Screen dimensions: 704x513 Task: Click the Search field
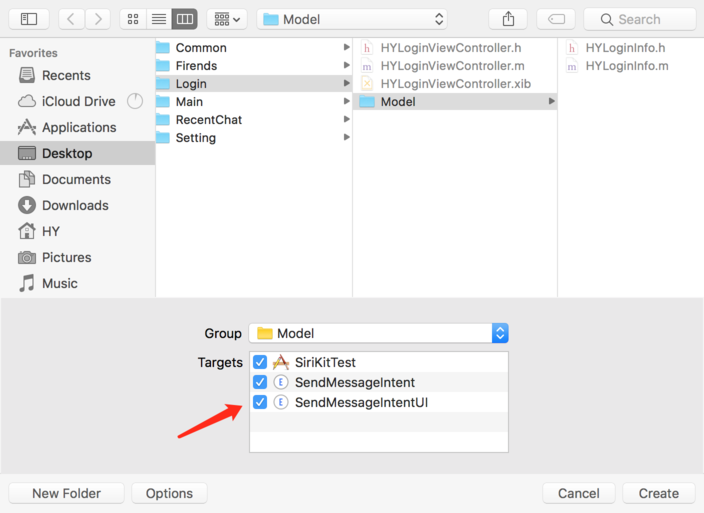point(640,19)
